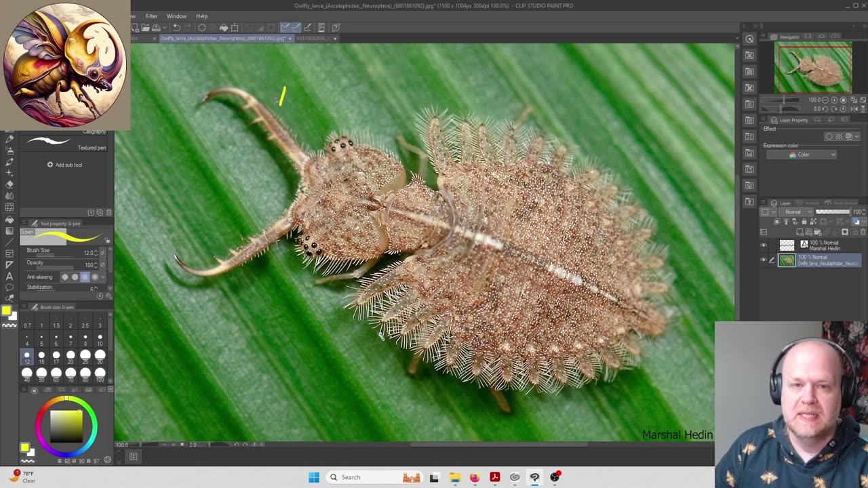
Task: Click Add sub tool button
Action: coord(64,165)
